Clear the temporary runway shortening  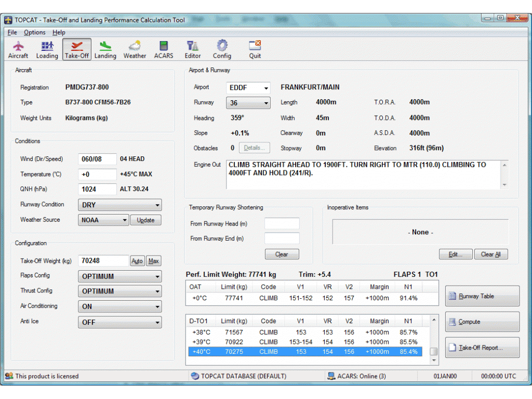tap(282, 254)
